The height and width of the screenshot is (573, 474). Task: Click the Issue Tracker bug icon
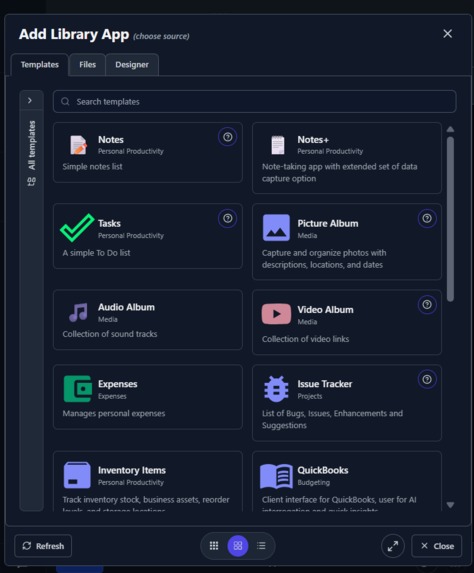[x=276, y=389]
